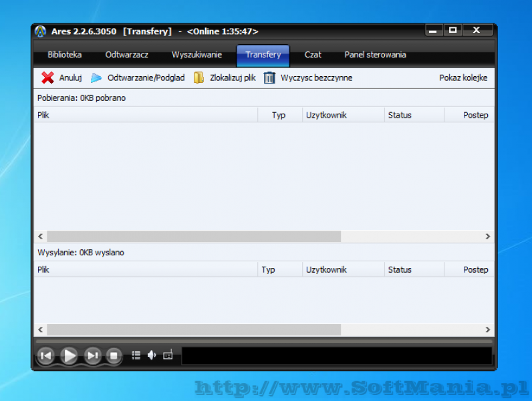Click Wyczysc bezczynne text button

click(317, 78)
